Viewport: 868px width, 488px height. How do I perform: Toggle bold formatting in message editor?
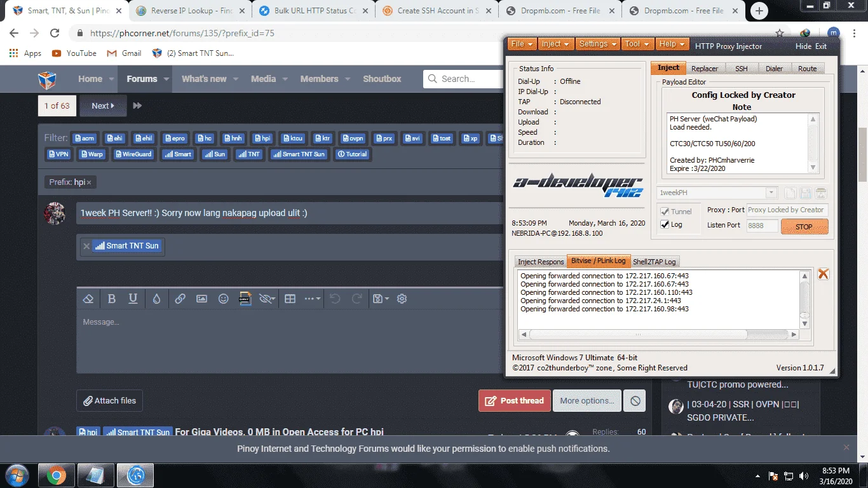112,299
